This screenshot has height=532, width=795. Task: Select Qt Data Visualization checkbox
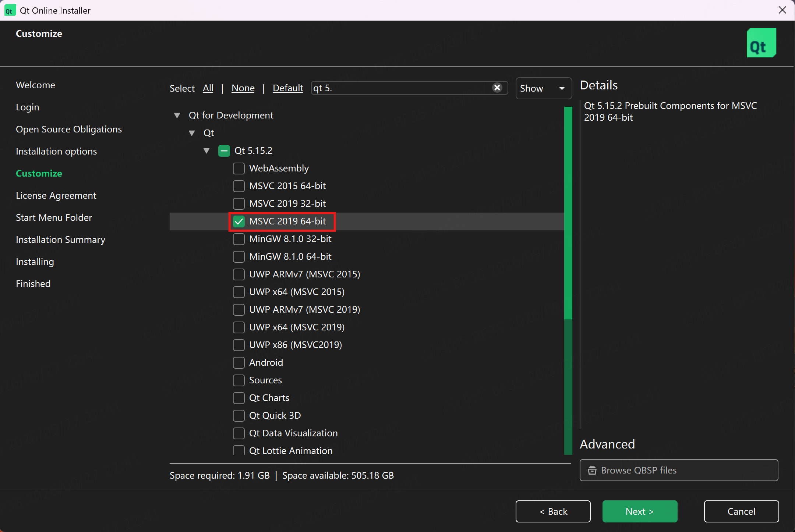pos(239,433)
